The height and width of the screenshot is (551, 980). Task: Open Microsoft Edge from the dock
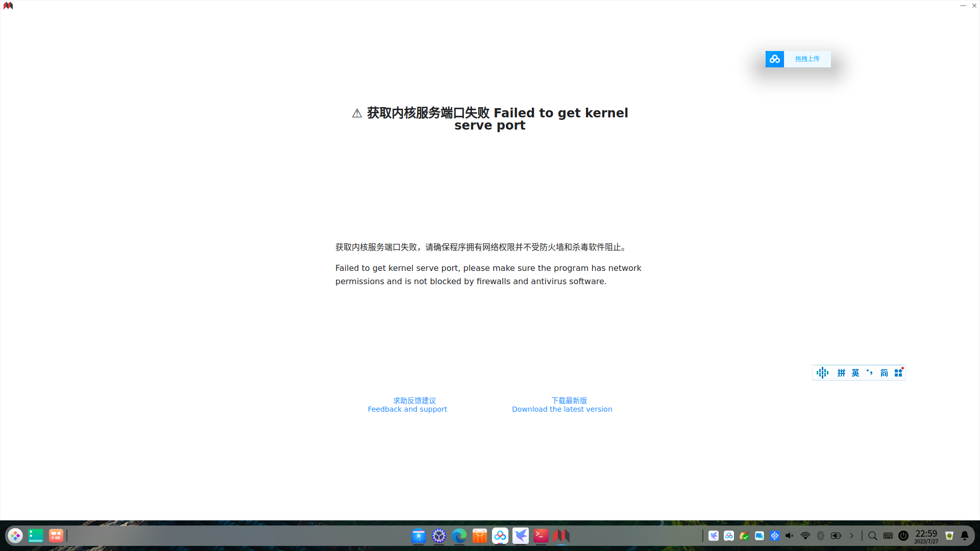pos(459,536)
